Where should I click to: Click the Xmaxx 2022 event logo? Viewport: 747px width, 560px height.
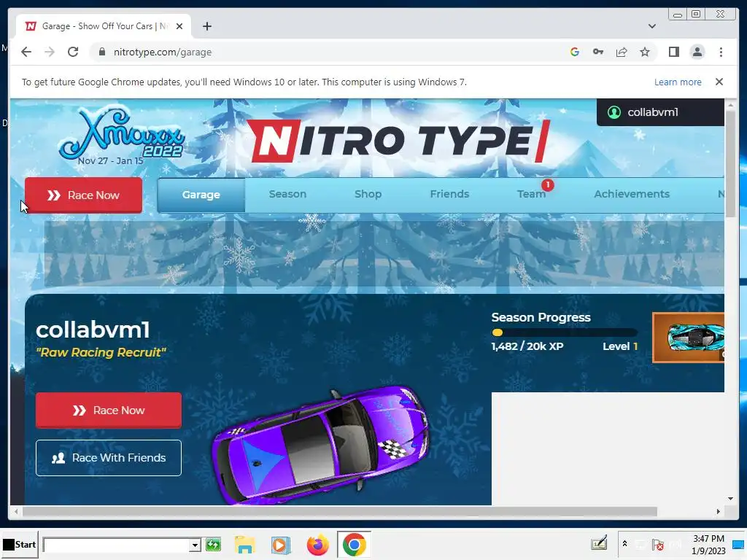click(120, 136)
